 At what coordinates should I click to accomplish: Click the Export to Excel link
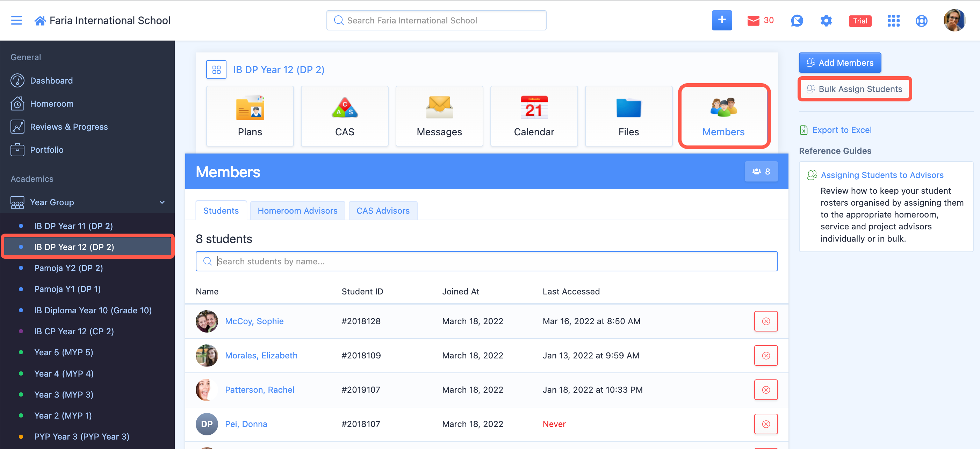[x=842, y=130]
